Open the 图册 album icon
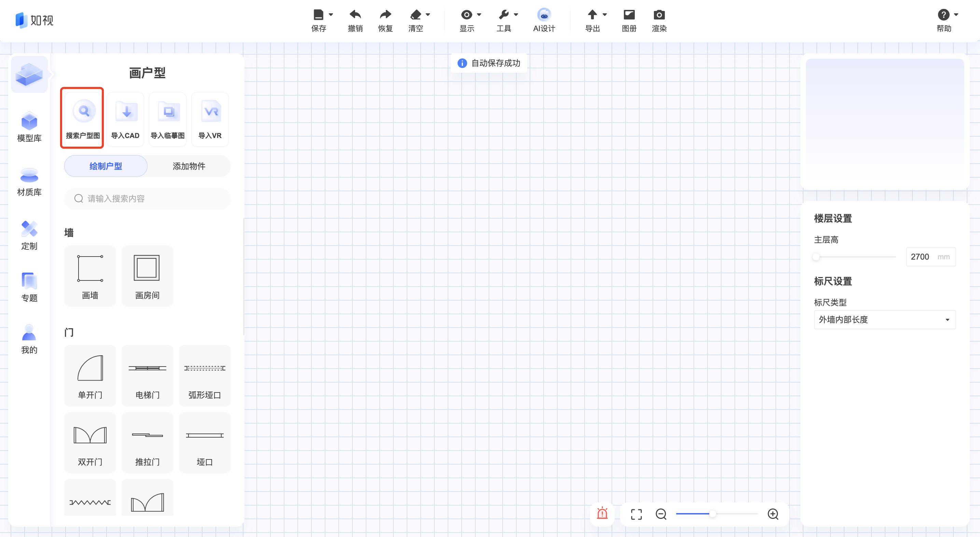 [x=629, y=15]
